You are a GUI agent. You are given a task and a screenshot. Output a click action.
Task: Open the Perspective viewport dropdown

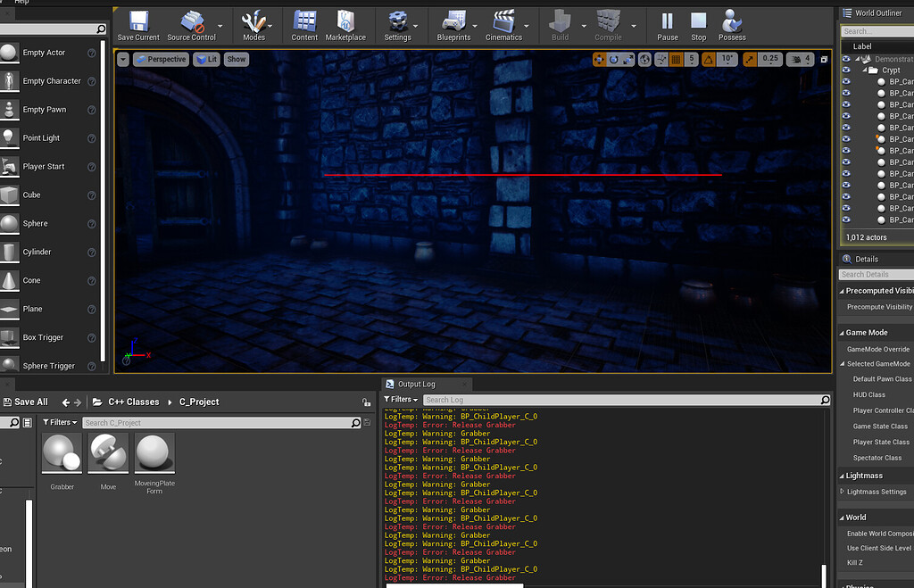point(161,59)
